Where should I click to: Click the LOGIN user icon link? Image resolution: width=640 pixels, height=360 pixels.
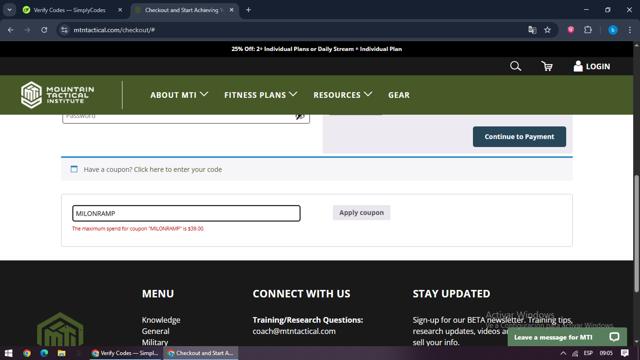click(x=591, y=66)
